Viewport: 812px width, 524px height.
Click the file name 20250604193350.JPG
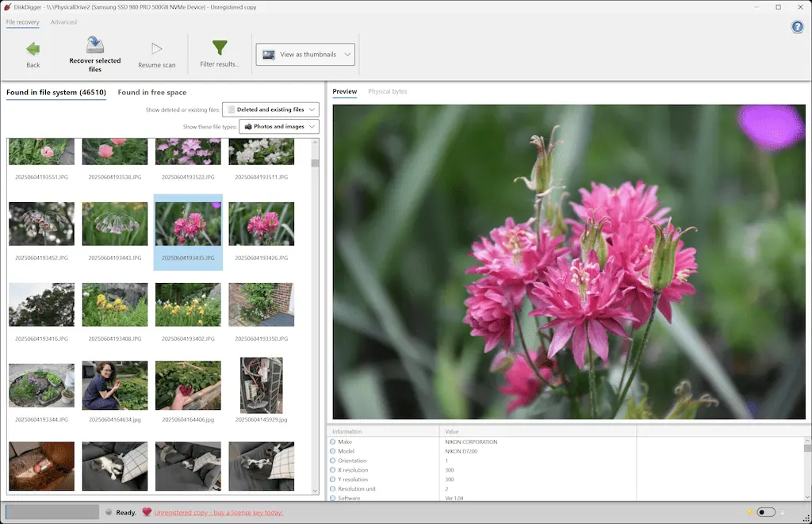coord(261,338)
